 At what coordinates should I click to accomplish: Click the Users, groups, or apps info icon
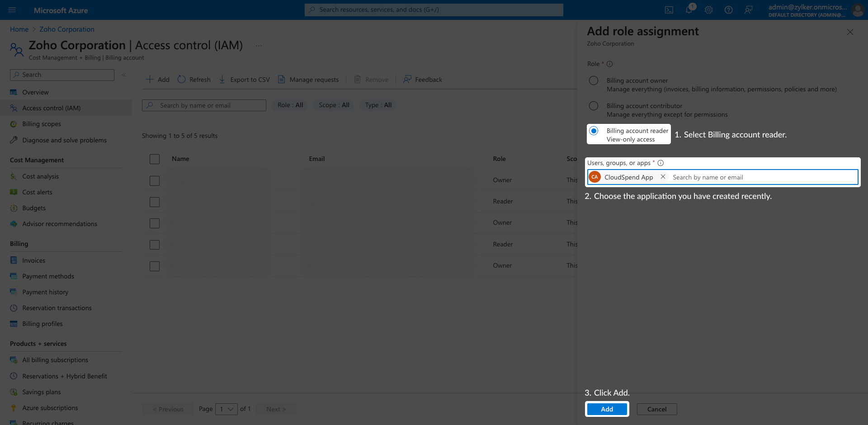pyautogui.click(x=660, y=163)
